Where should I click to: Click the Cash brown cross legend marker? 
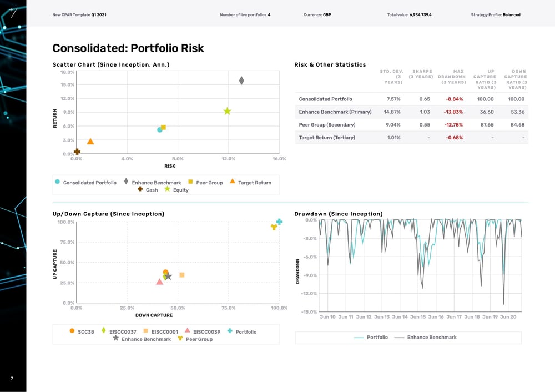[140, 189]
